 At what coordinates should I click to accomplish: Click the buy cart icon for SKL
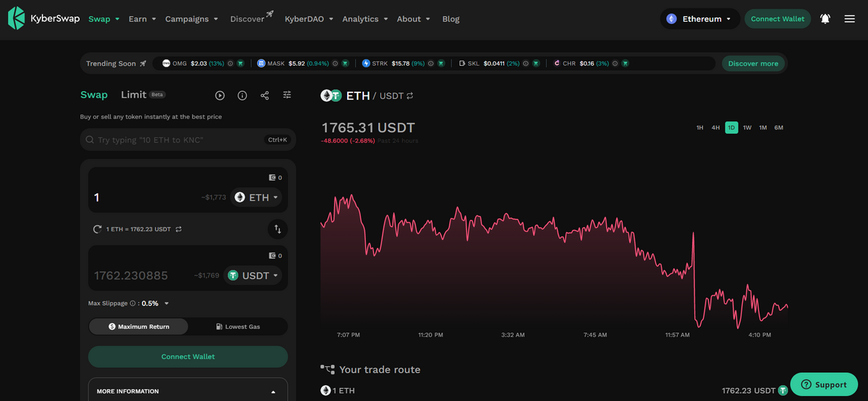536,64
